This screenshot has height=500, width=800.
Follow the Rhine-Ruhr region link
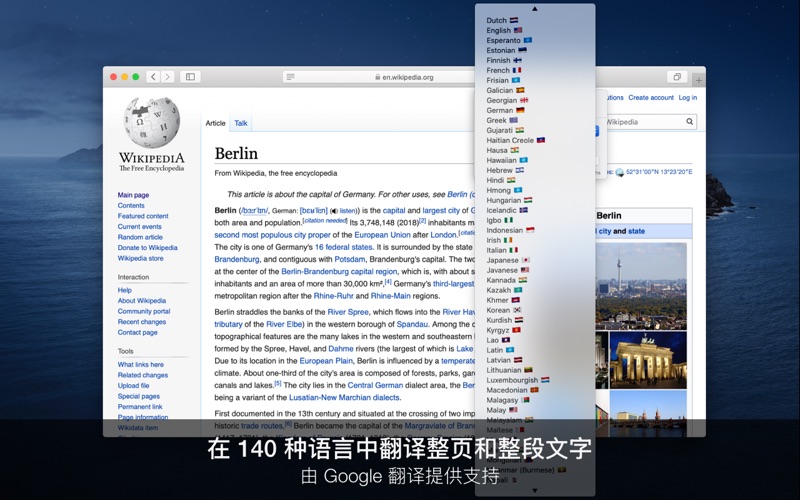click(x=334, y=296)
